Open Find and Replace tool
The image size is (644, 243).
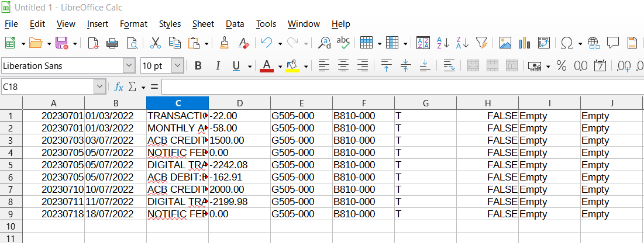(324, 43)
